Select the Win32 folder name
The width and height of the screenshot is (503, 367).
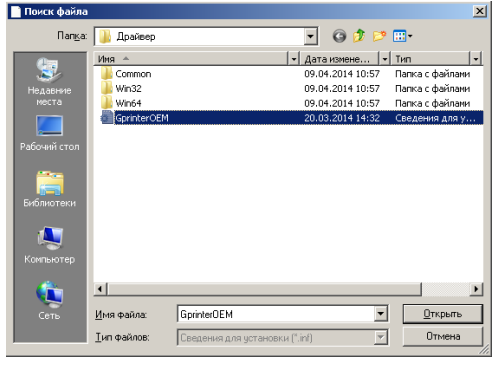tap(128, 88)
